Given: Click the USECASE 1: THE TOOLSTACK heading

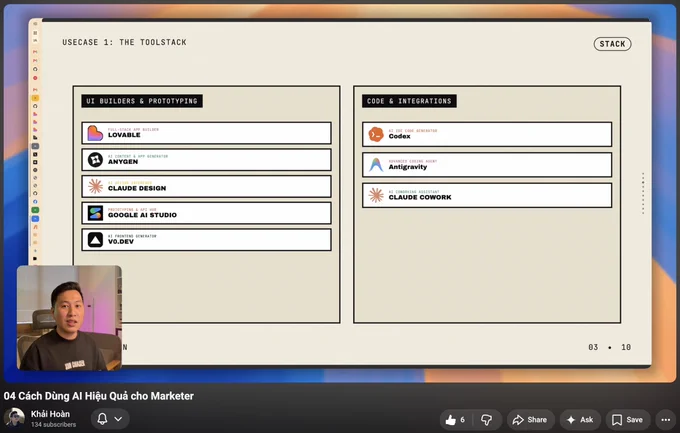Looking at the screenshot, I should (x=124, y=42).
